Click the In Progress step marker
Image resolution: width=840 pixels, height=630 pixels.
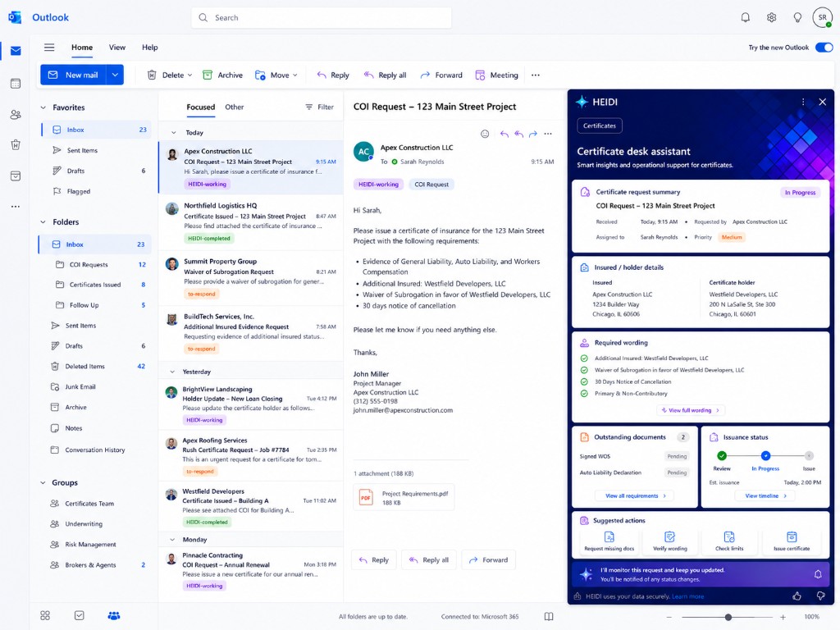765,456
